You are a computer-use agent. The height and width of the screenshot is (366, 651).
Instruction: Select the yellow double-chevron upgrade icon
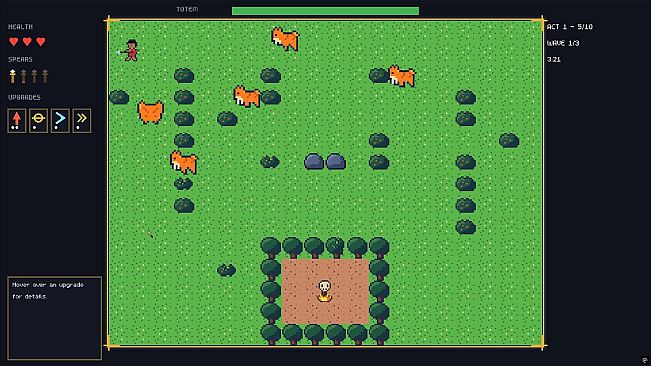pyautogui.click(x=82, y=121)
